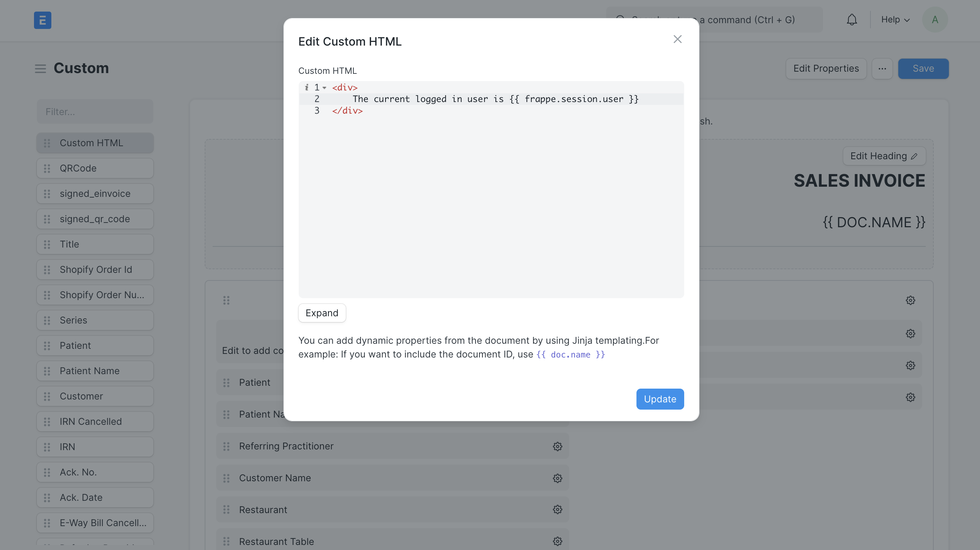Image resolution: width=980 pixels, height=550 pixels.
Task: Click the info icon in code editor gutter
Action: (307, 87)
